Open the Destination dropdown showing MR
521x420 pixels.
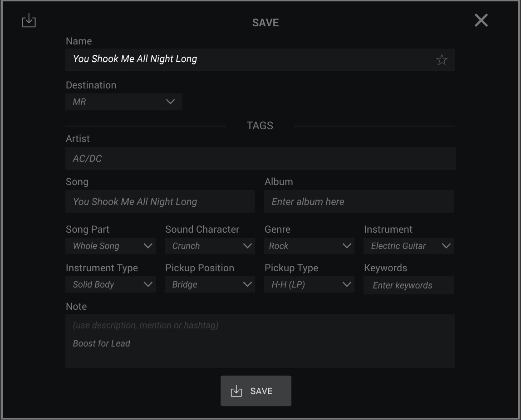click(123, 102)
